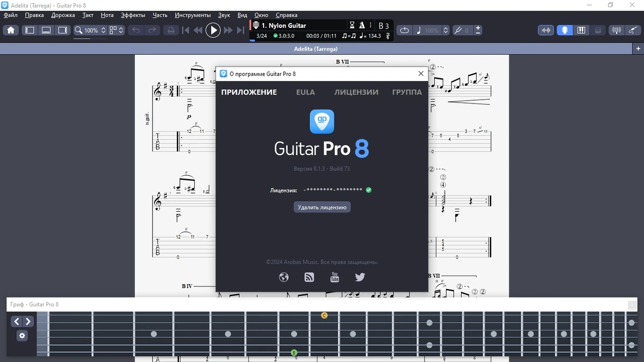Screen dimensions: 644x362
Task: Open the LCD three-dot options menu
Action: point(370,25)
